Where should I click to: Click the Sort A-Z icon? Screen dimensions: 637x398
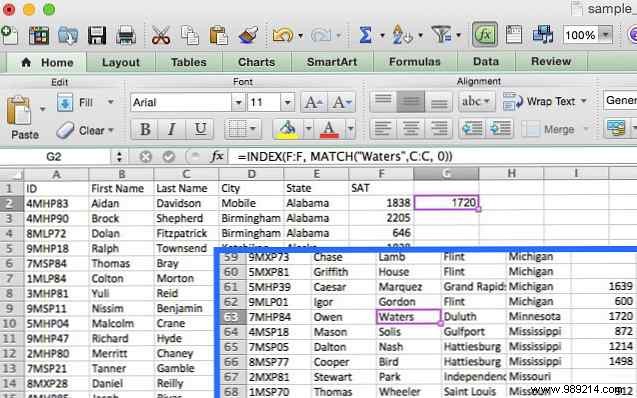tap(403, 35)
